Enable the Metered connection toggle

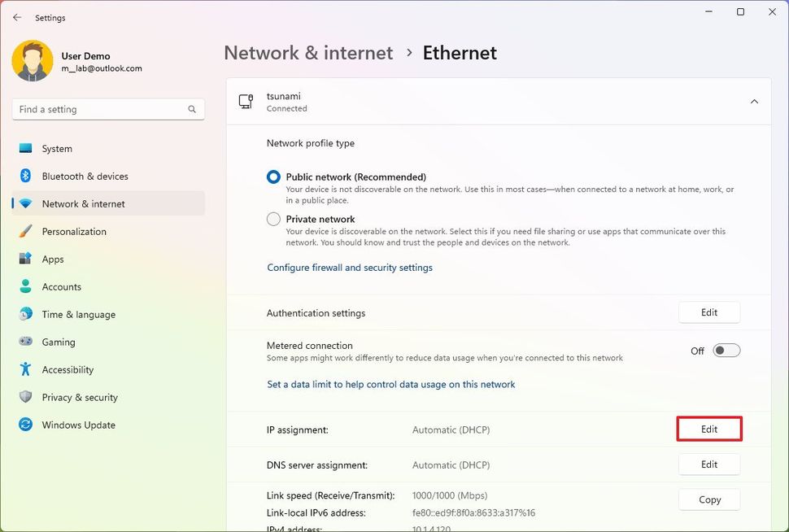tap(726, 350)
